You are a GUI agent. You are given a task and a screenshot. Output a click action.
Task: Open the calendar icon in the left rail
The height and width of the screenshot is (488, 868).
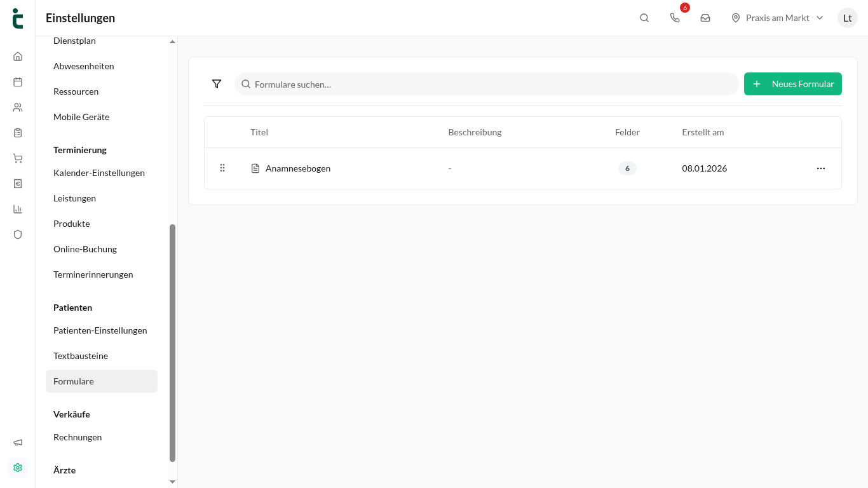[x=18, y=81]
